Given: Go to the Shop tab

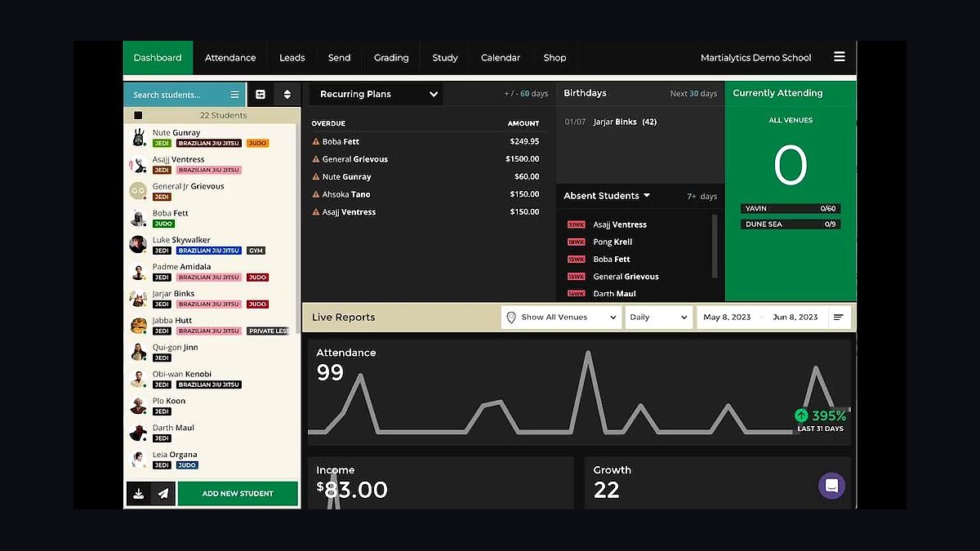Looking at the screenshot, I should click(555, 57).
